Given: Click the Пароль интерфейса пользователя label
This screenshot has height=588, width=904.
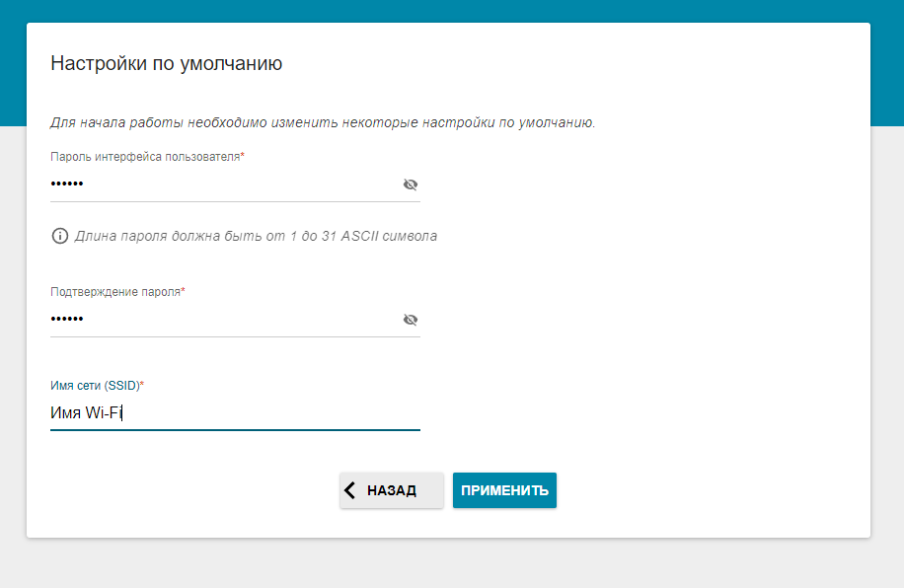Looking at the screenshot, I should point(147,157).
